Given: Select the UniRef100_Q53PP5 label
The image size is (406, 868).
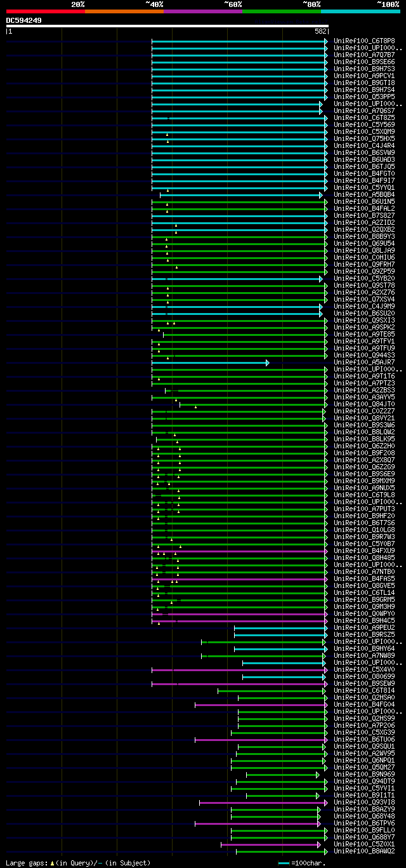Looking at the screenshot, I should 364,97.
